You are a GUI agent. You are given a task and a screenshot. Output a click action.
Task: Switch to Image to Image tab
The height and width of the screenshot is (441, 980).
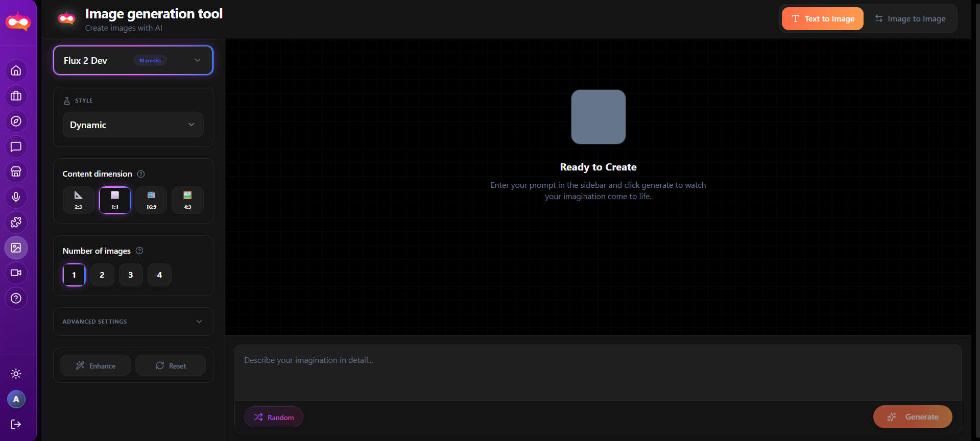[910, 19]
